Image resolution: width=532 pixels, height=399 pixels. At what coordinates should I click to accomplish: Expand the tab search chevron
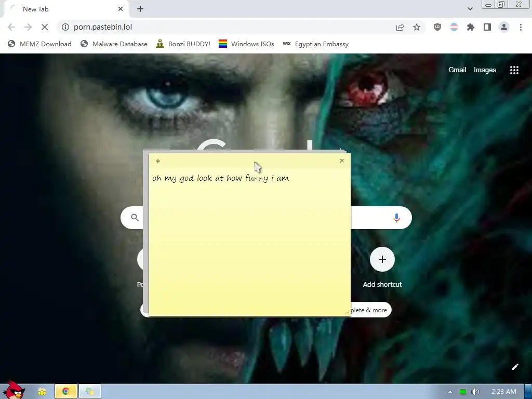pos(470,9)
